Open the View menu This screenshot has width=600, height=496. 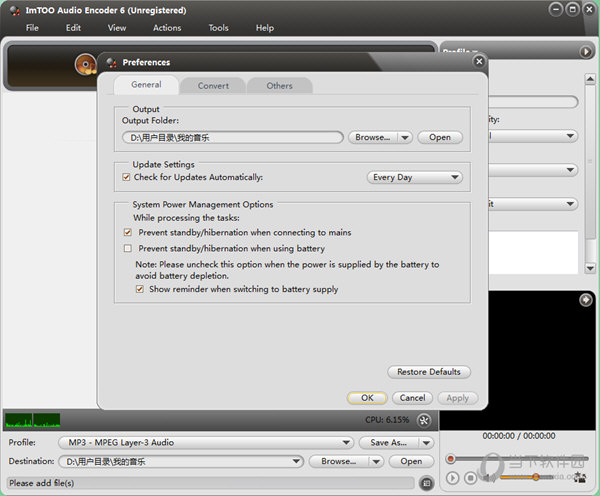tap(117, 28)
